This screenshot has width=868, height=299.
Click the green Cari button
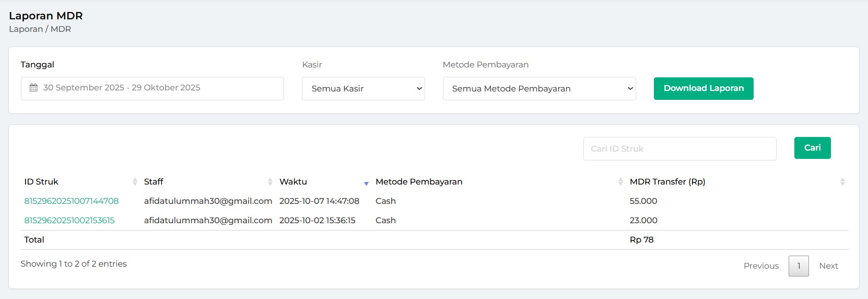812,148
